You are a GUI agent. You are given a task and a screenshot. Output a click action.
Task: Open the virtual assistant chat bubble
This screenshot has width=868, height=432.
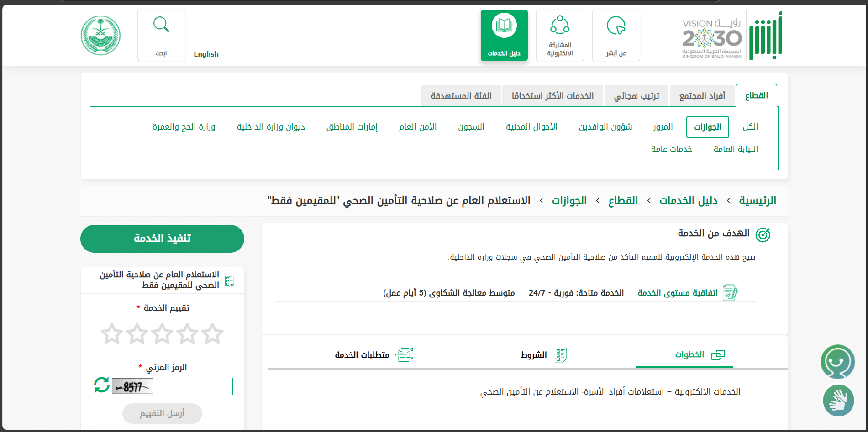coord(838,362)
